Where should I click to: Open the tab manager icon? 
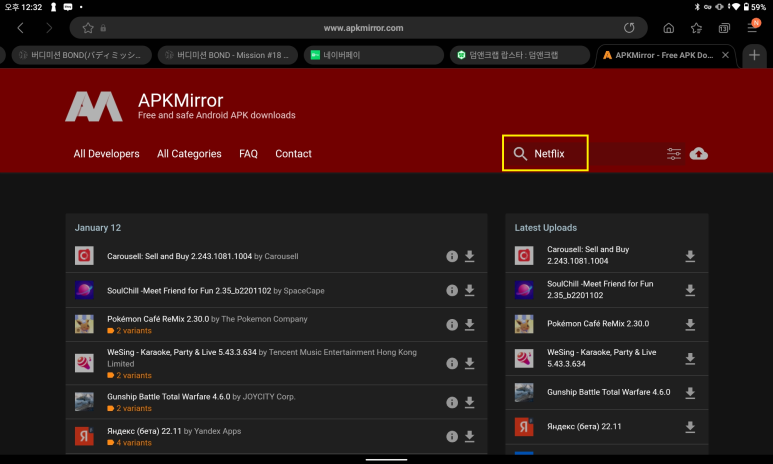tap(724, 28)
